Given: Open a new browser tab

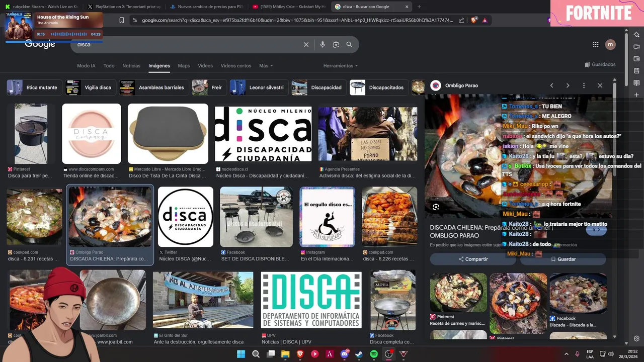Looking at the screenshot, I should pyautogui.click(x=419, y=7).
